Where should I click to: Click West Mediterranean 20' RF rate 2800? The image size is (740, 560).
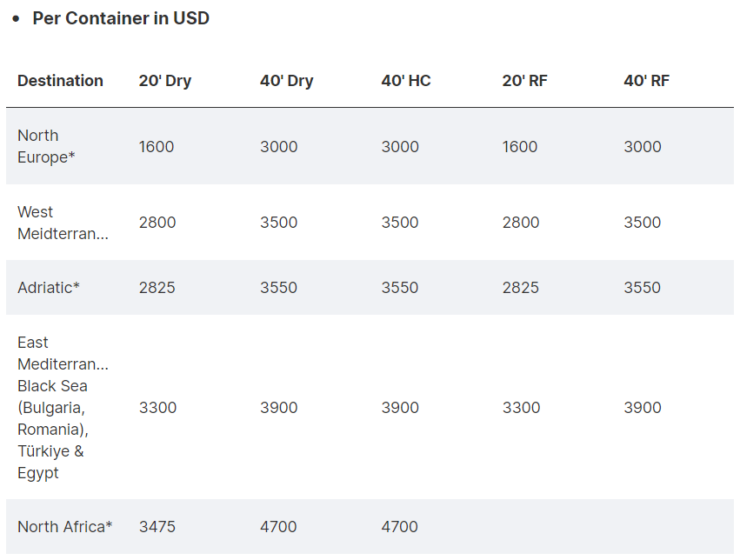[521, 223]
